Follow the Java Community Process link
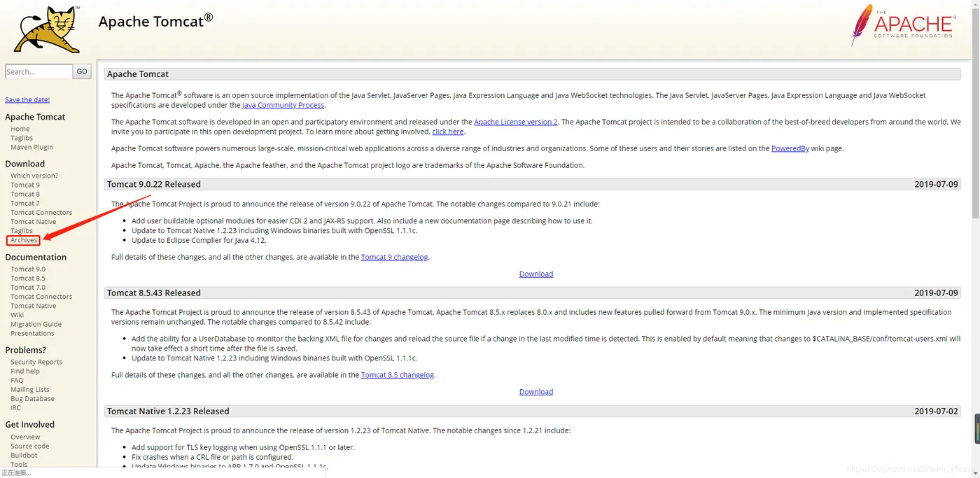 [283, 105]
